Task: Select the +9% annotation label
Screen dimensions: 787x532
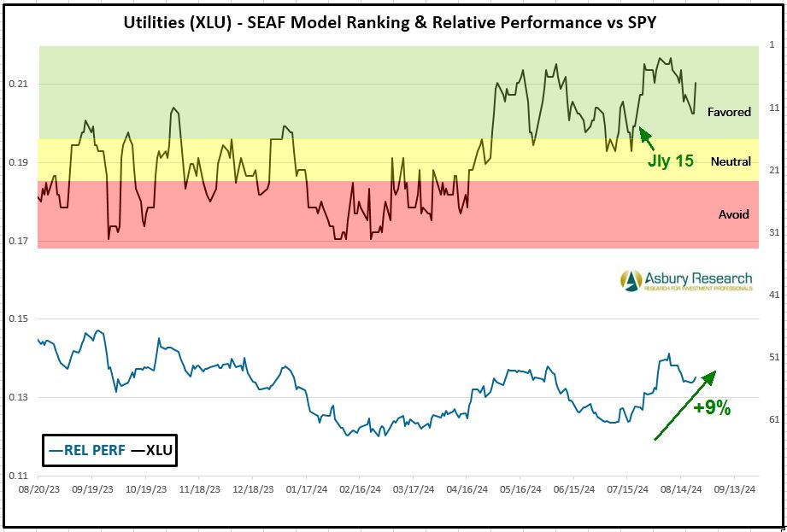Action: coord(711,408)
